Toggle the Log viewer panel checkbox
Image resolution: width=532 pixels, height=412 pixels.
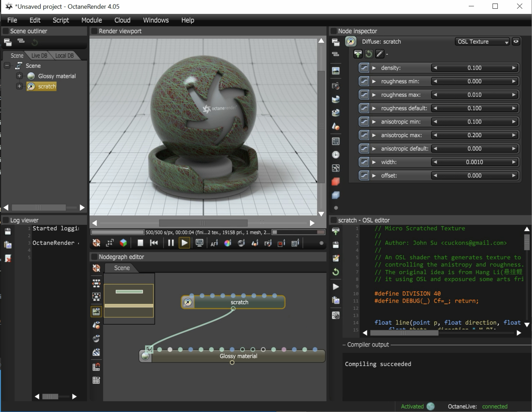tap(6, 220)
